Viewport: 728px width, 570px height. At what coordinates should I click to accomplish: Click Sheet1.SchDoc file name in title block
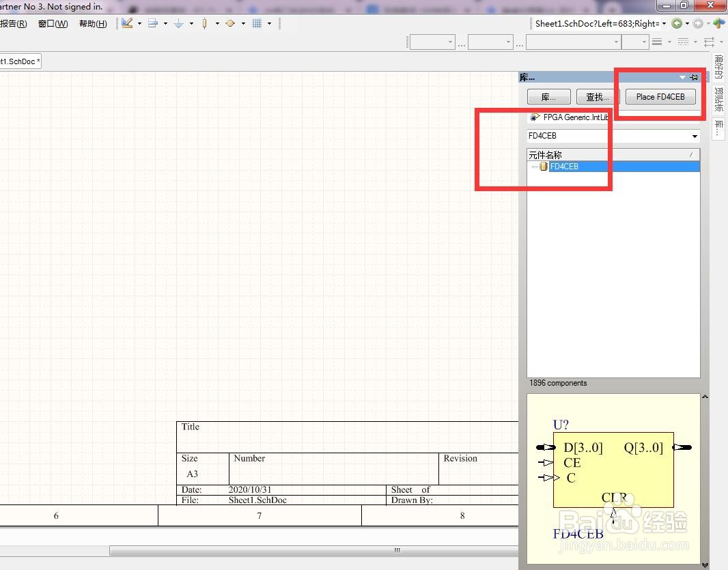(257, 500)
